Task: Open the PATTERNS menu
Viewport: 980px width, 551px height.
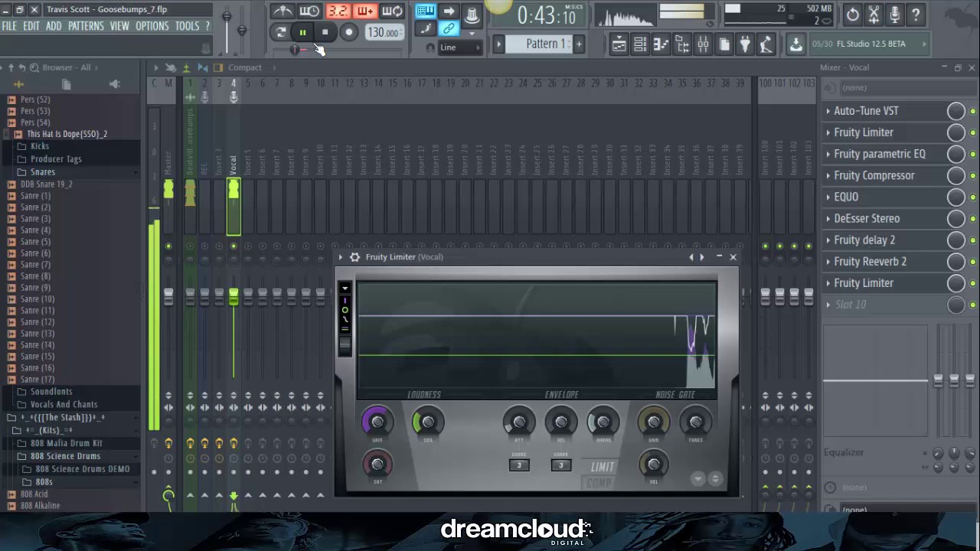Action: (86, 26)
